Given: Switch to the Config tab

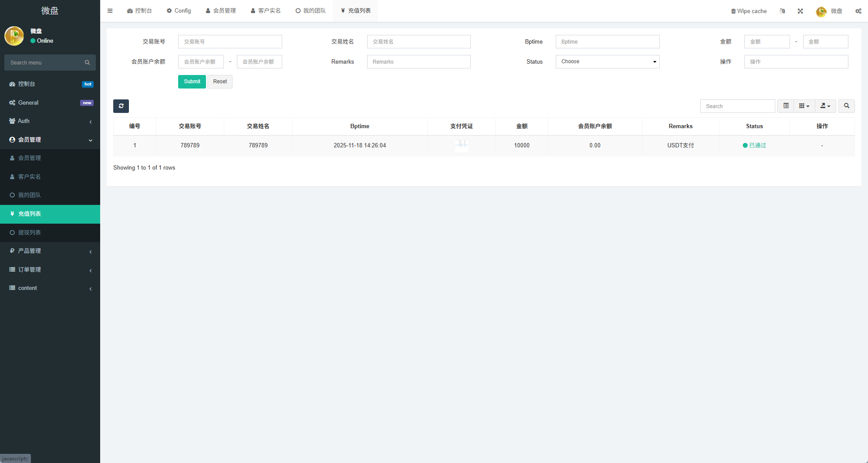Looking at the screenshot, I should [179, 11].
